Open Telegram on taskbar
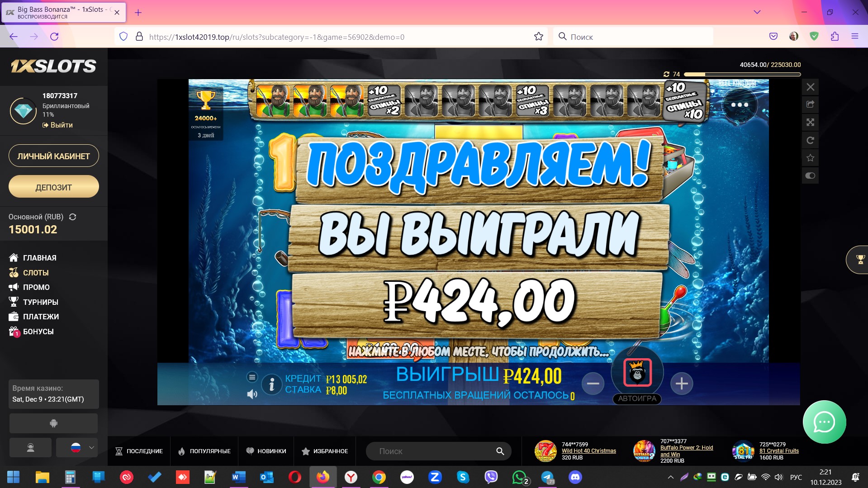 tap(547, 477)
